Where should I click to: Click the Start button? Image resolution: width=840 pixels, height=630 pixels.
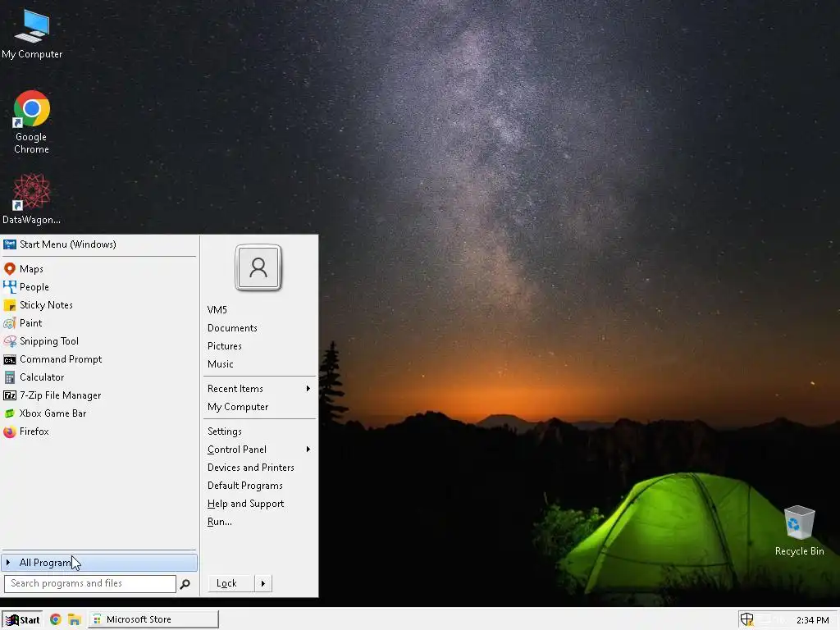(22, 619)
